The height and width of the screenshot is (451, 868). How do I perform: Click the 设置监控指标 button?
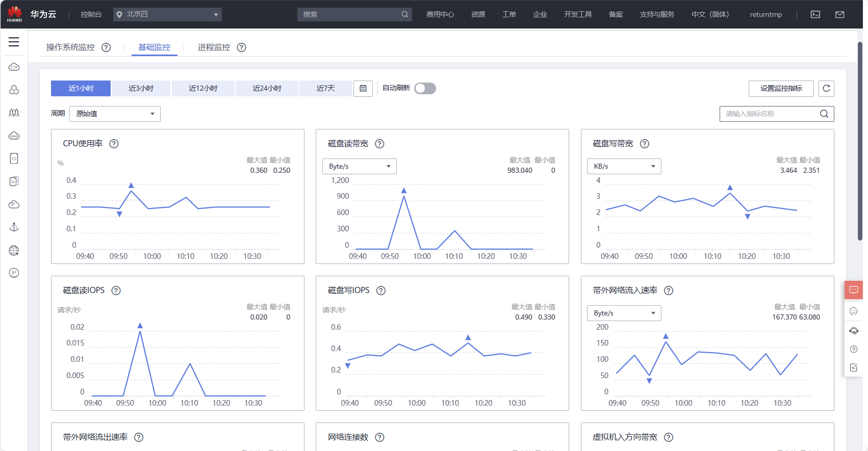pyautogui.click(x=781, y=88)
